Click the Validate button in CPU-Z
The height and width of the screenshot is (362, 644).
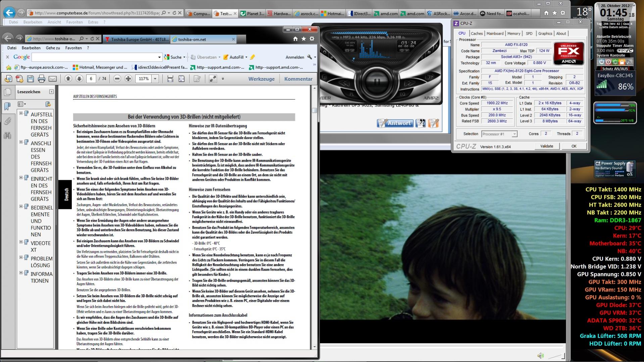pos(547,146)
